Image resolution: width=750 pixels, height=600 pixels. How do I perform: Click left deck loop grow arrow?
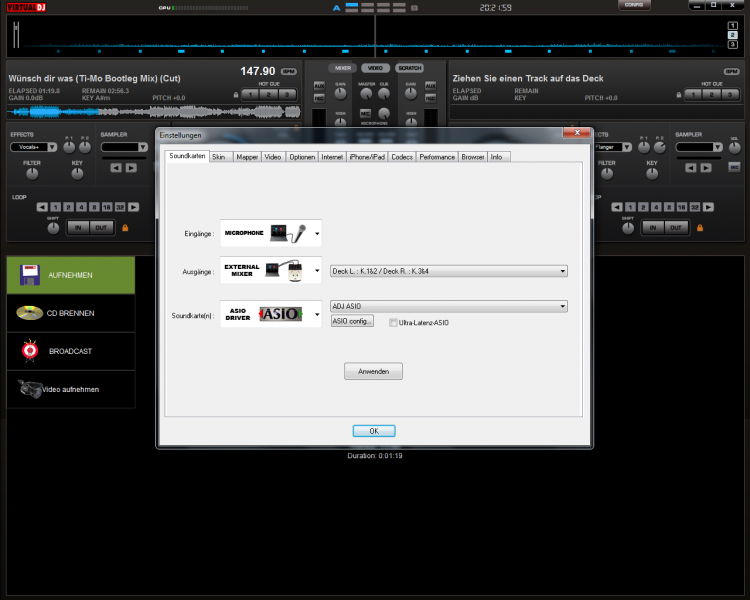point(133,207)
